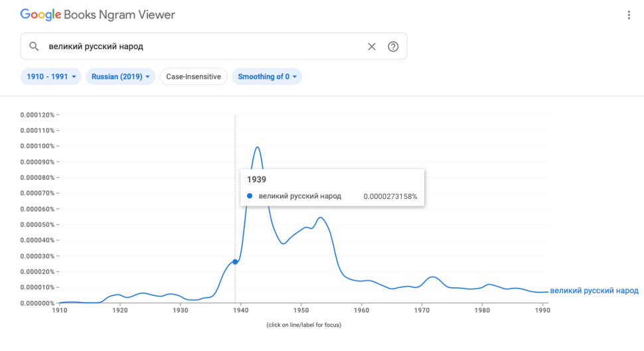Click the 1953 secondary peak on the line

321,218
